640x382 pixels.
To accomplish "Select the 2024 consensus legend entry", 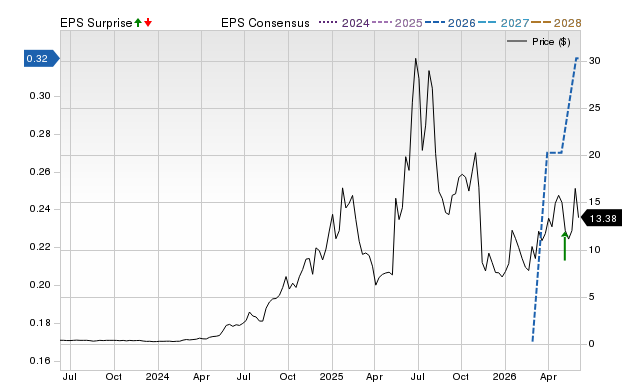I will point(344,23).
